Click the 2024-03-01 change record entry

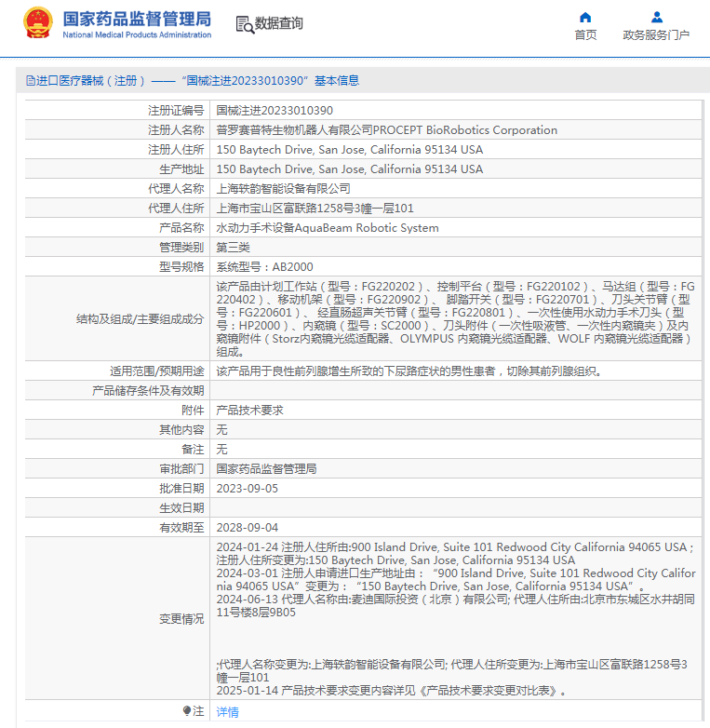pos(456,579)
